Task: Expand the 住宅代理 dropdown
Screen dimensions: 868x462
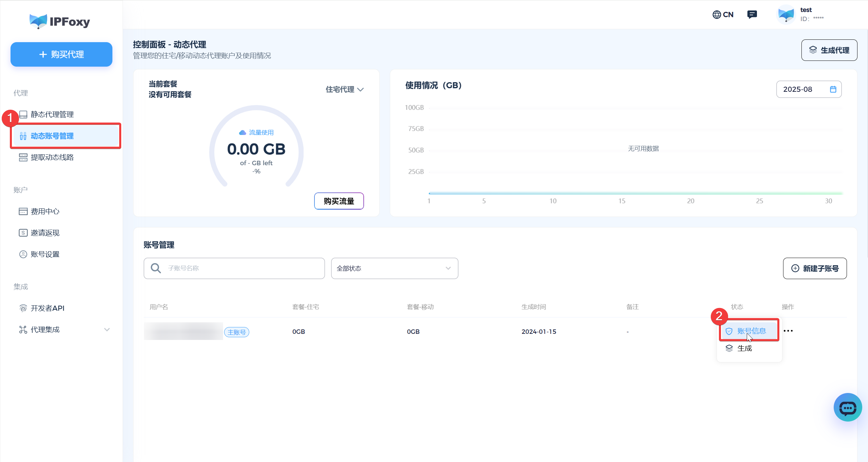Action: pyautogui.click(x=345, y=89)
